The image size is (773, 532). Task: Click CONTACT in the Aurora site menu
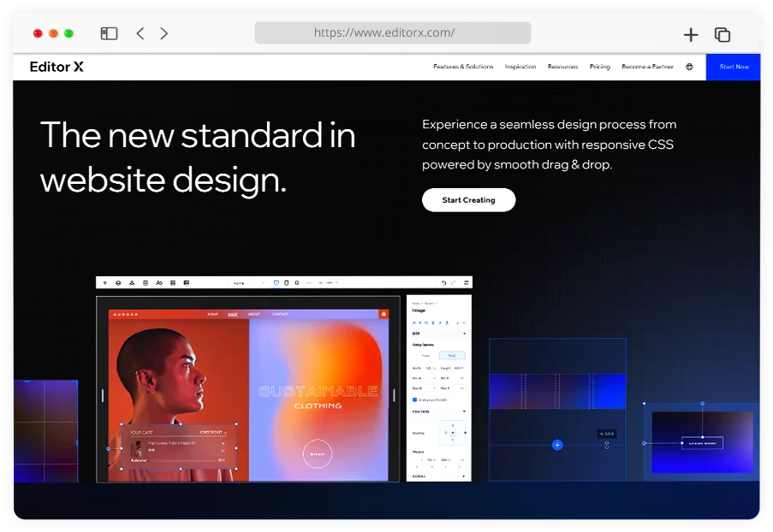click(280, 314)
